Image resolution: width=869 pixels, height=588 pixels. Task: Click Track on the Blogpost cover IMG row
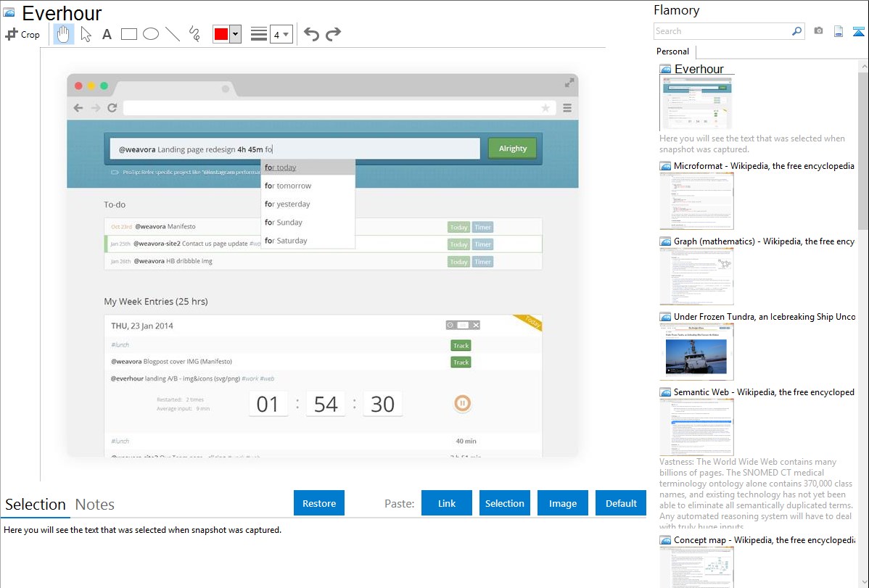[x=461, y=363]
